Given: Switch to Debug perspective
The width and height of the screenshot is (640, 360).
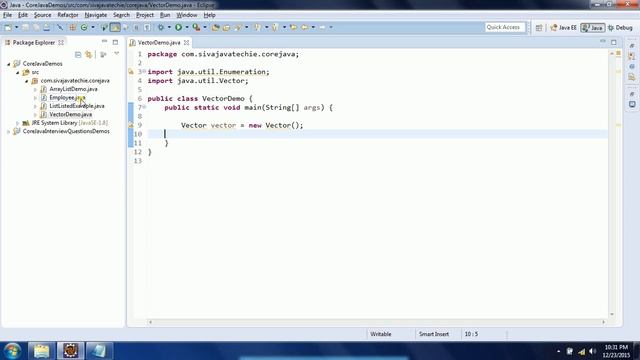Looking at the screenshot, I should coord(620,27).
